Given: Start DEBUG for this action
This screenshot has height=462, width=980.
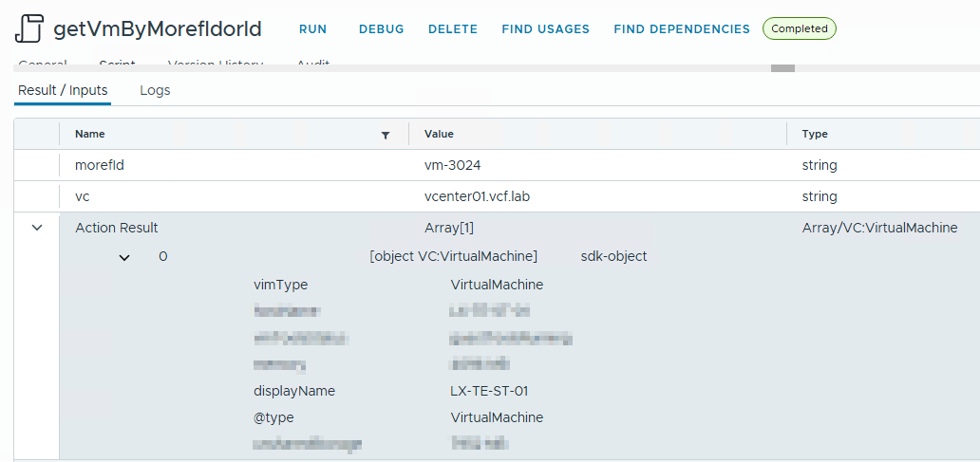Looking at the screenshot, I should (x=381, y=29).
